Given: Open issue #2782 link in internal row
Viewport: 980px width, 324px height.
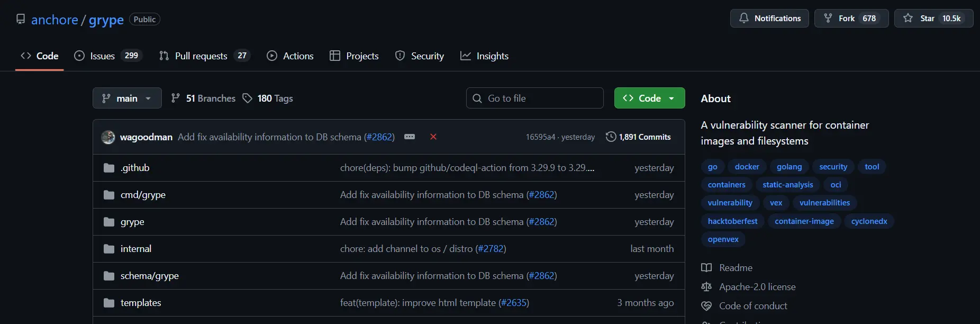Looking at the screenshot, I should [491, 249].
